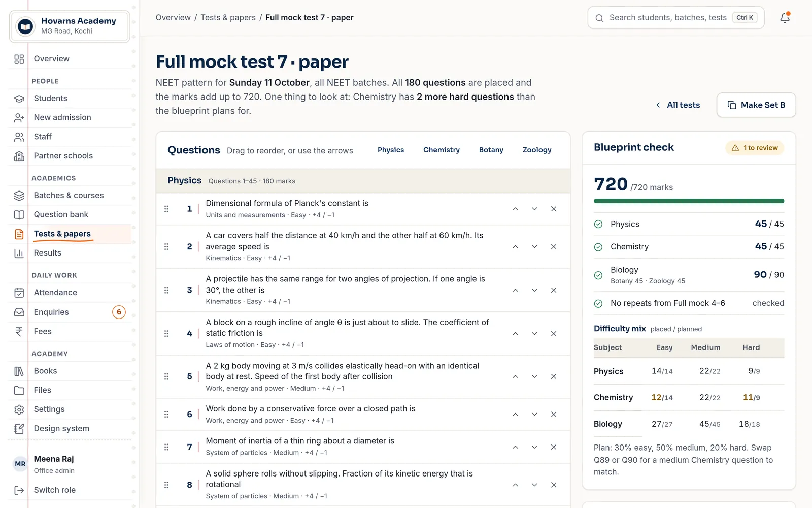Viewport: 812px width, 508px height.
Task: Go to Students in the sidebar
Action: [70, 99]
